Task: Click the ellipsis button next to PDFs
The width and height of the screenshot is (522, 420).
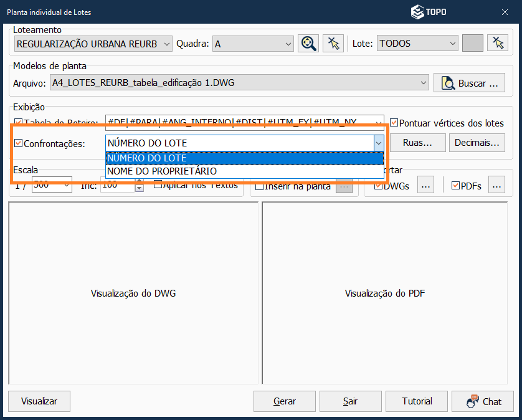Action: (496, 185)
